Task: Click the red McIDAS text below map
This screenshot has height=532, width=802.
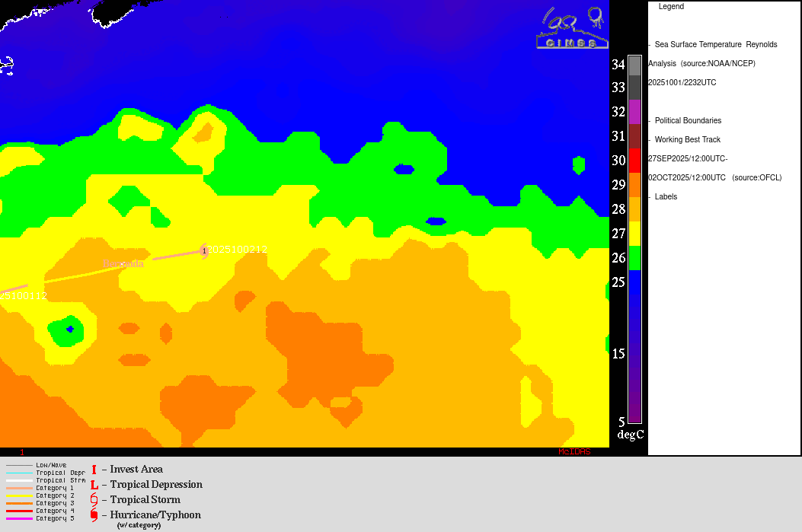Action: (574, 452)
